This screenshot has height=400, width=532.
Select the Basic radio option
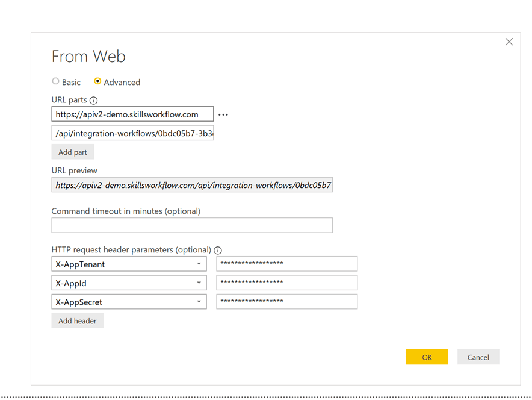(x=56, y=81)
